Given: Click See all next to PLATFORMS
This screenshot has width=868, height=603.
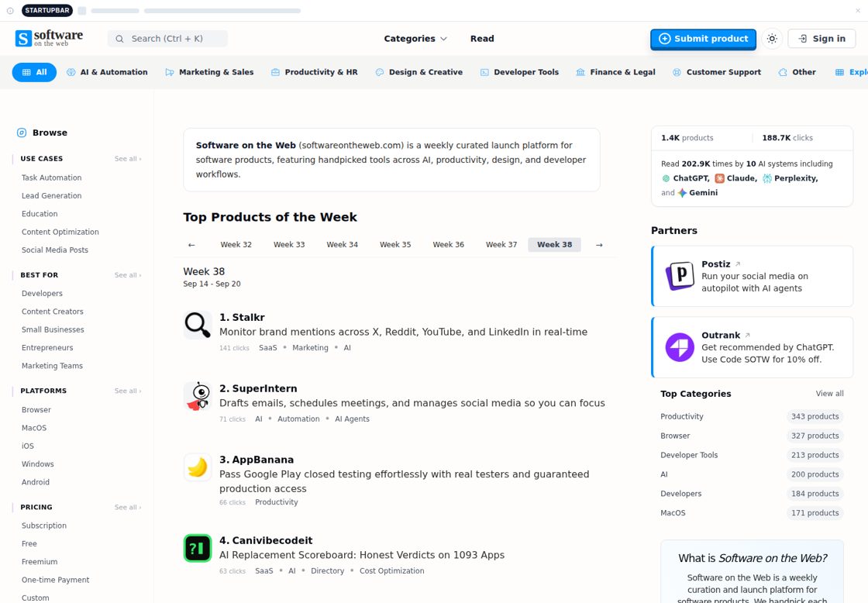Looking at the screenshot, I should 128,391.
